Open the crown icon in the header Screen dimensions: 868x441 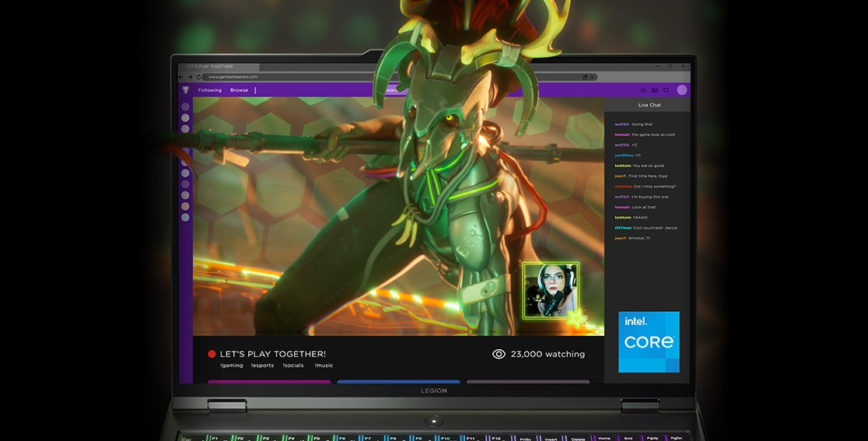pyautogui.click(x=643, y=90)
